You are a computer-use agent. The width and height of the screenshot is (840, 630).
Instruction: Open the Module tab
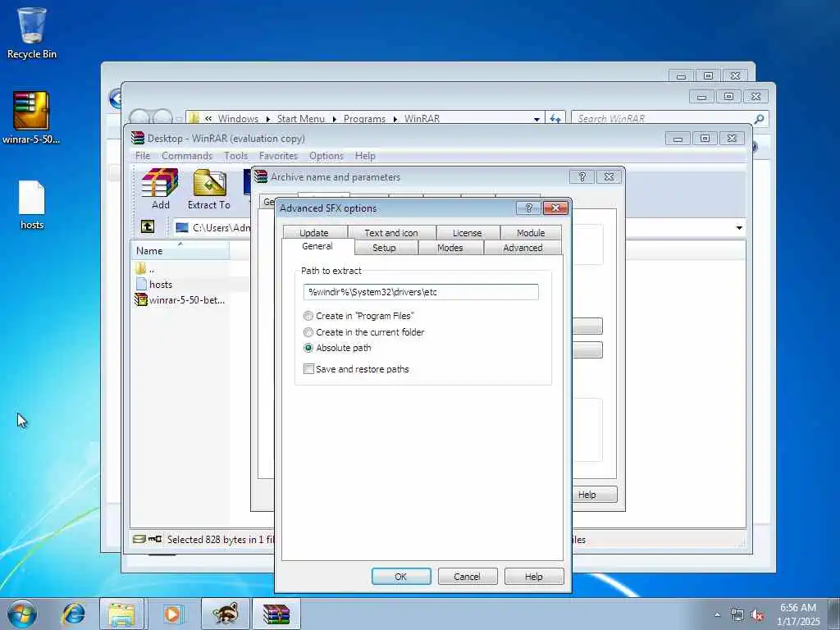point(531,232)
